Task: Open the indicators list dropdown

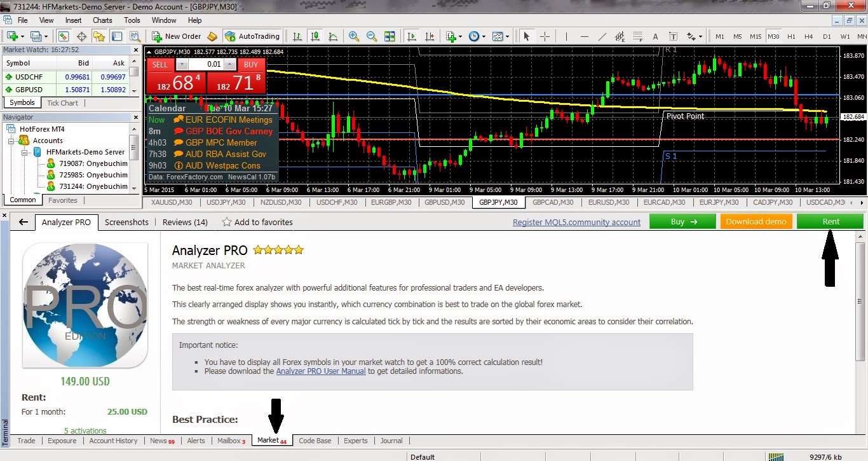Action: point(460,36)
